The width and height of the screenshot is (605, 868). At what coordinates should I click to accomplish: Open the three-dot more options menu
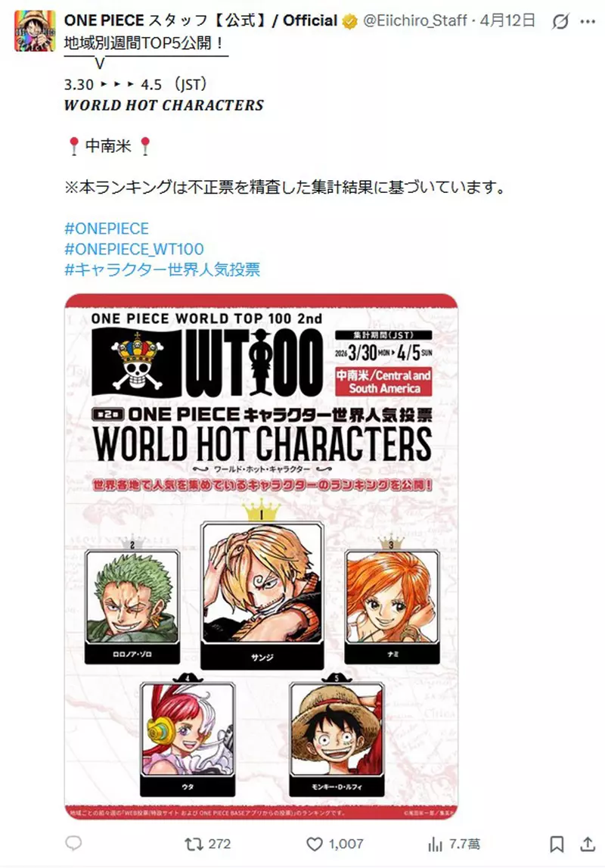pos(588,22)
